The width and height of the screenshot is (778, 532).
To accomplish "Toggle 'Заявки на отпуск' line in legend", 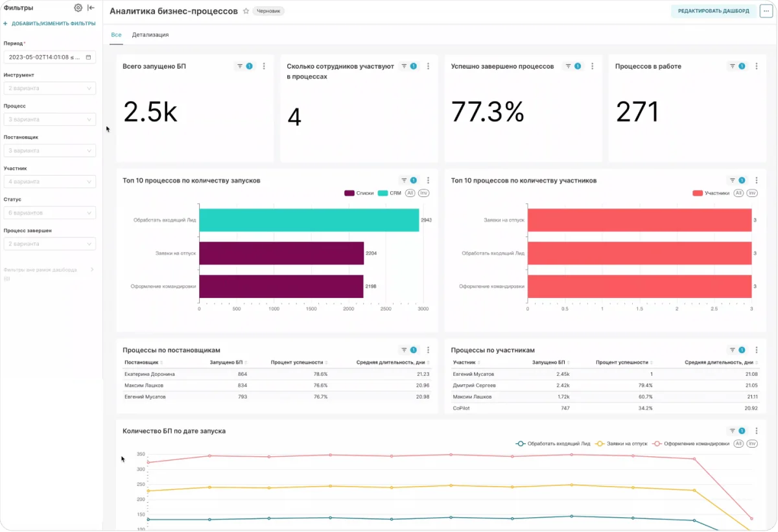I will tap(621, 443).
